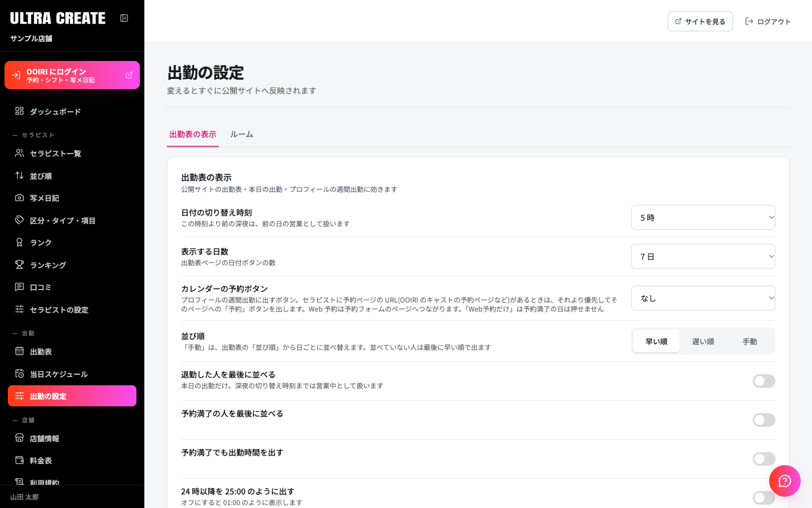Click the セラピスト一覧 people icon
Screen dimensions: 812x508
click(x=19, y=153)
